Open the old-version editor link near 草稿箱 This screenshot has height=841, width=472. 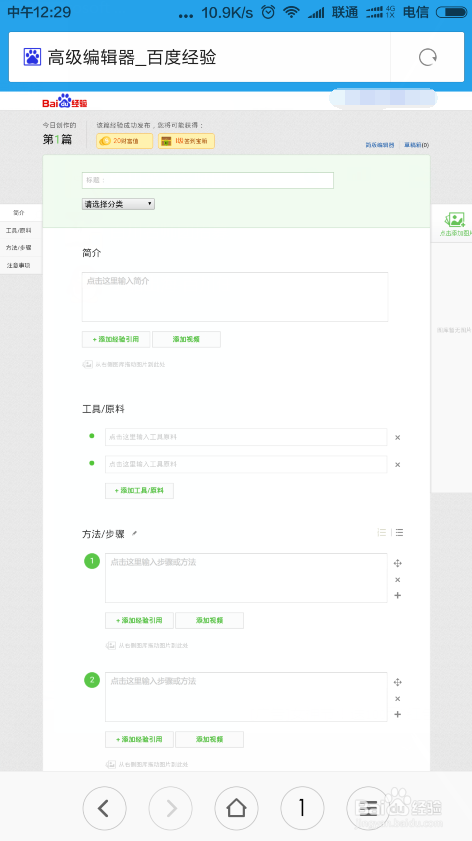[380, 145]
